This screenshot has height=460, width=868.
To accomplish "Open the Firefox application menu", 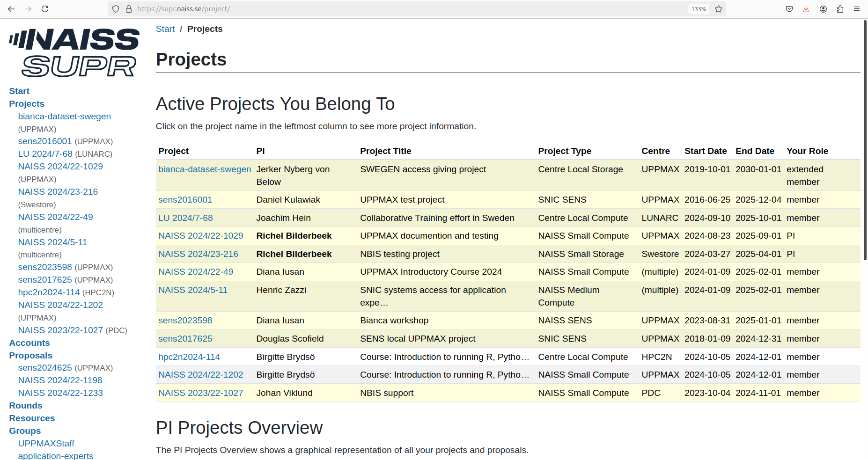I will tap(857, 8).
